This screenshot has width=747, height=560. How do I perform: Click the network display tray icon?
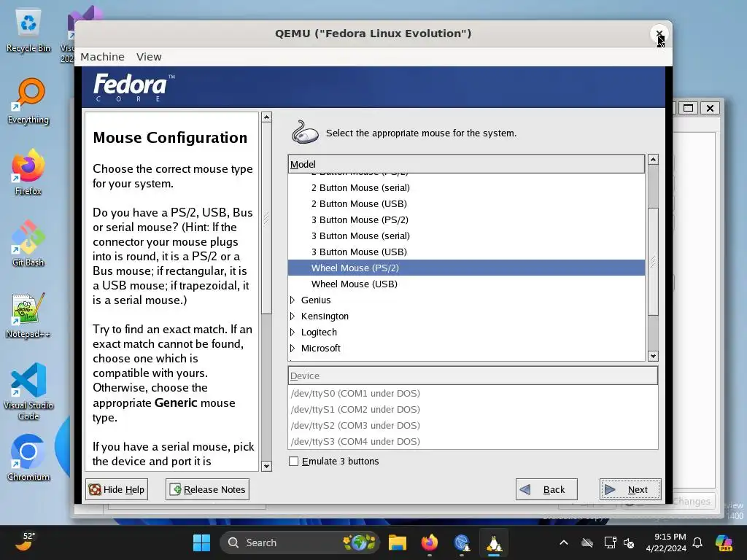610,542
